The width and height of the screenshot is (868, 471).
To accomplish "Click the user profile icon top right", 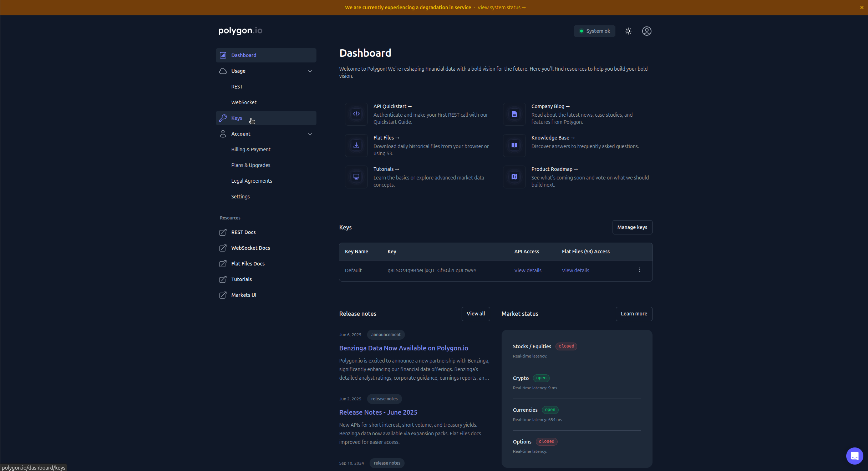I will pos(646,31).
